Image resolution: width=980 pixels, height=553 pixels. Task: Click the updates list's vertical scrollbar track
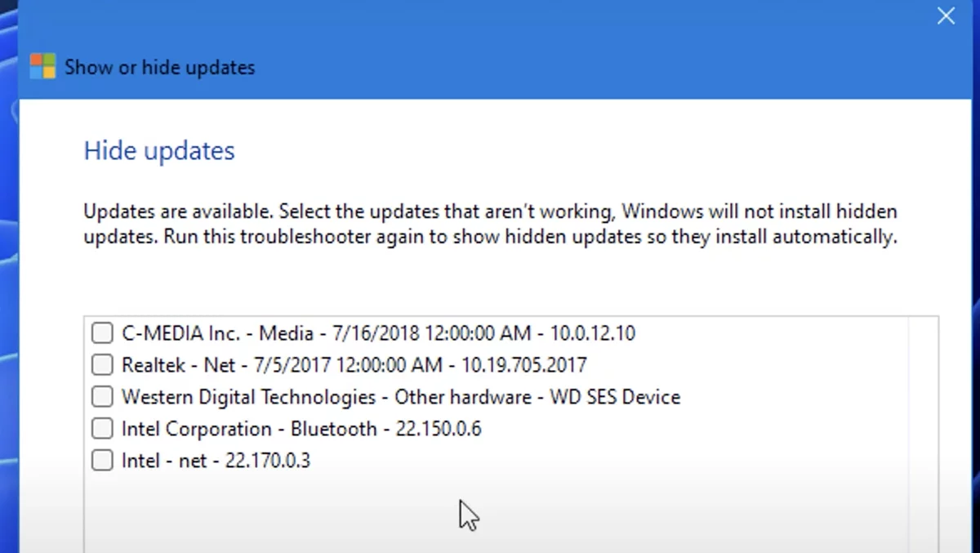pos(923,433)
